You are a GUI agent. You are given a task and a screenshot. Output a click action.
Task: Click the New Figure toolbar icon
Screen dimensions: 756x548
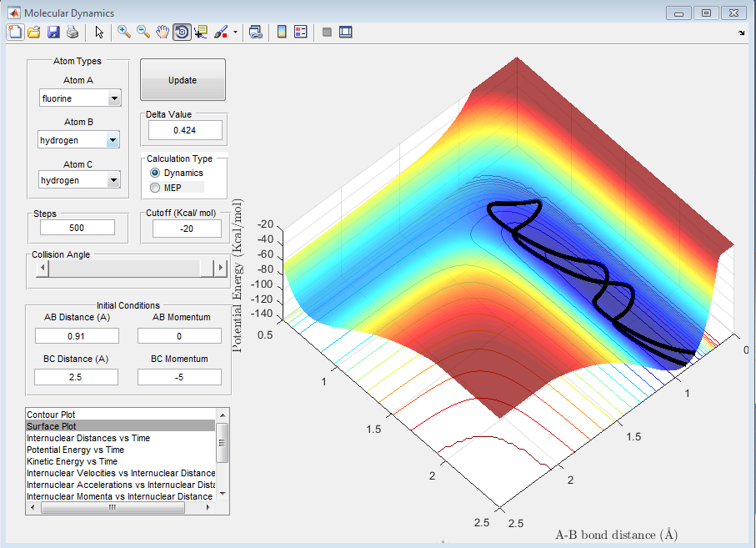[14, 32]
